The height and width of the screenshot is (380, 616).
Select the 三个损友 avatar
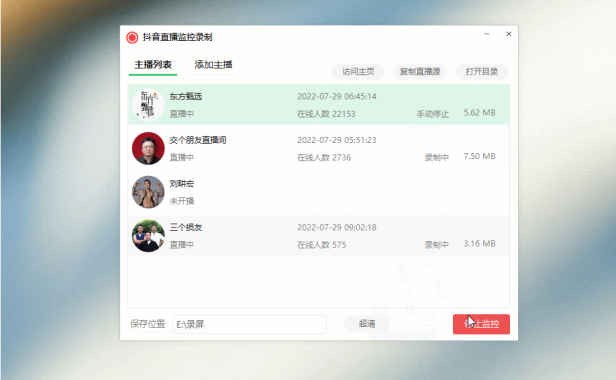click(x=148, y=235)
